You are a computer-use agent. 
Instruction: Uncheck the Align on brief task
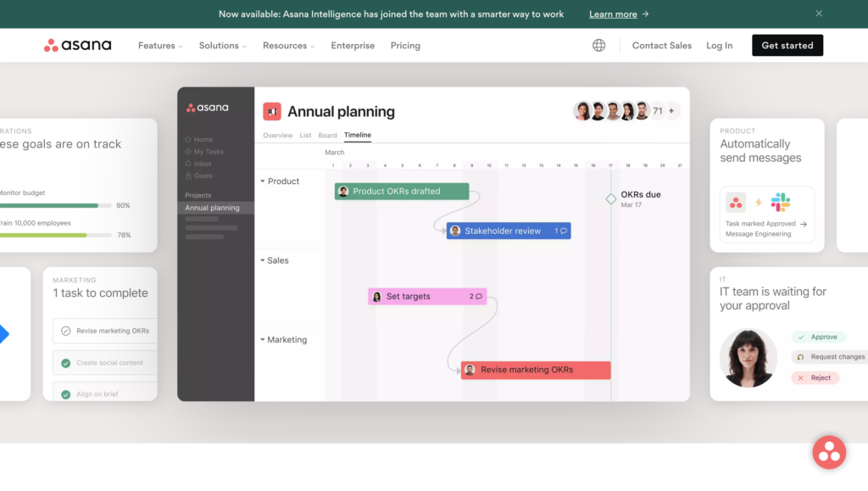click(66, 394)
